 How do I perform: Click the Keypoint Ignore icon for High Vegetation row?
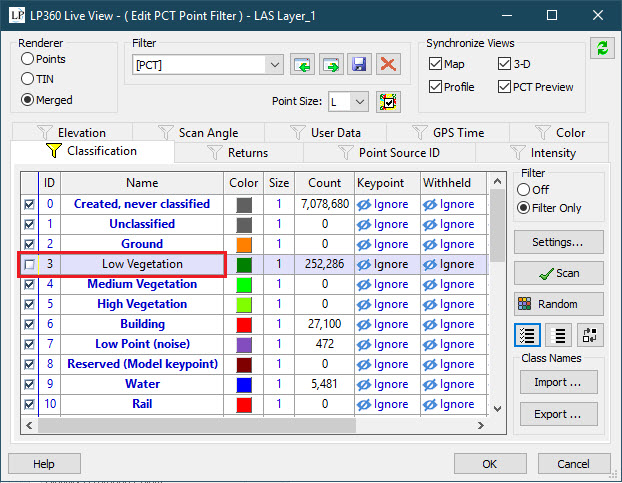[363, 305]
